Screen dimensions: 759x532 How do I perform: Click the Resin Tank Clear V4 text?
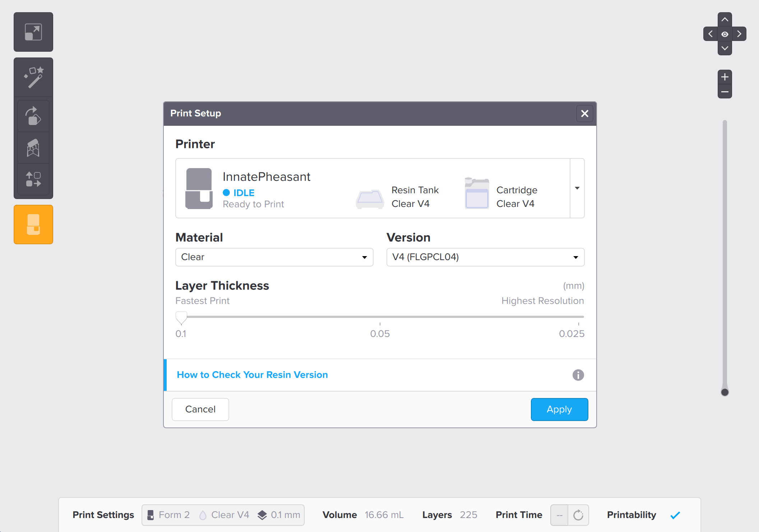click(415, 197)
